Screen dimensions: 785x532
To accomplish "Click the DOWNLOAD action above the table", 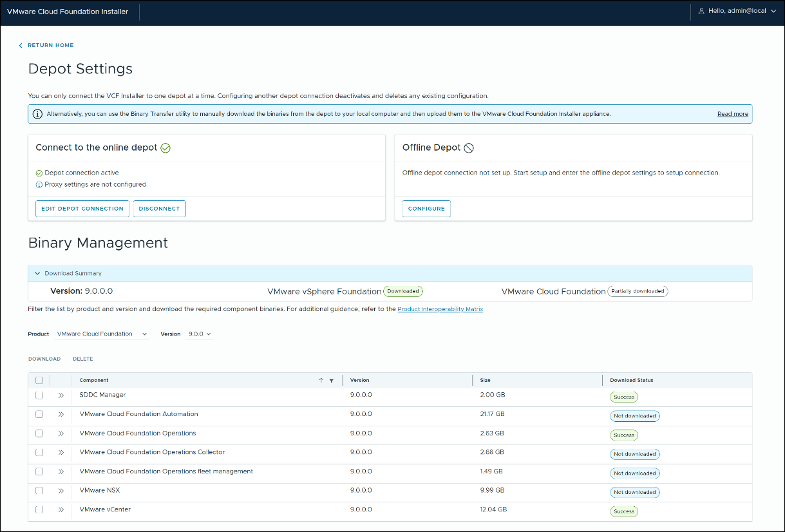I will coord(44,359).
